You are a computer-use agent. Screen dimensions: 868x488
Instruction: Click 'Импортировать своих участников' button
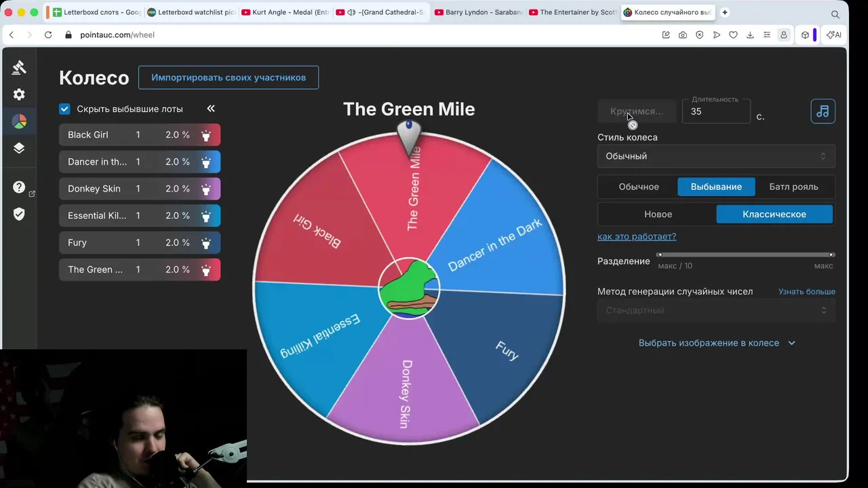click(x=229, y=77)
